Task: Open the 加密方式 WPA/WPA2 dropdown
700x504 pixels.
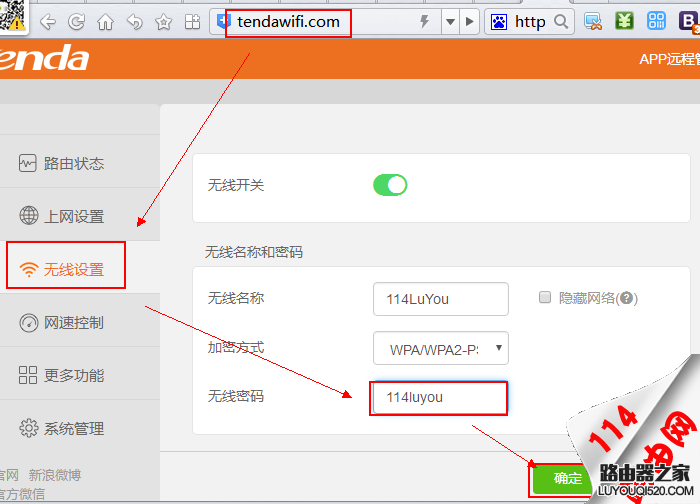Action: tap(441, 348)
